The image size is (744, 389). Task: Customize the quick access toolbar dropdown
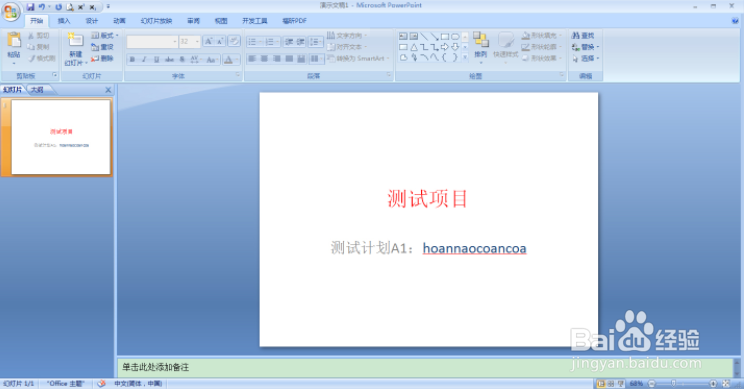pos(108,7)
